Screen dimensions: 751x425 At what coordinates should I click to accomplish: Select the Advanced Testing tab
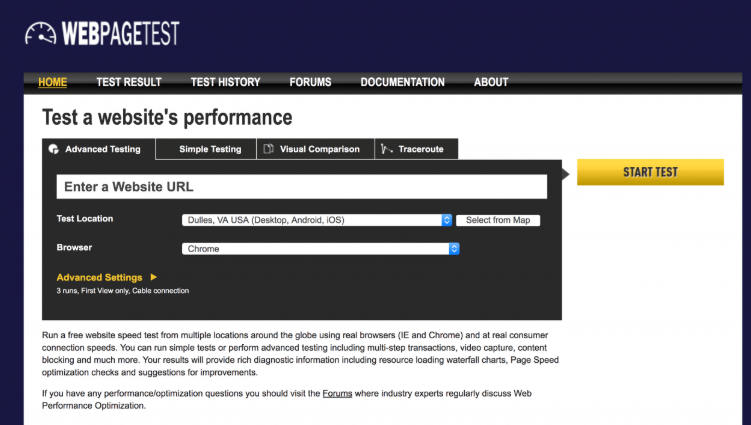99,149
